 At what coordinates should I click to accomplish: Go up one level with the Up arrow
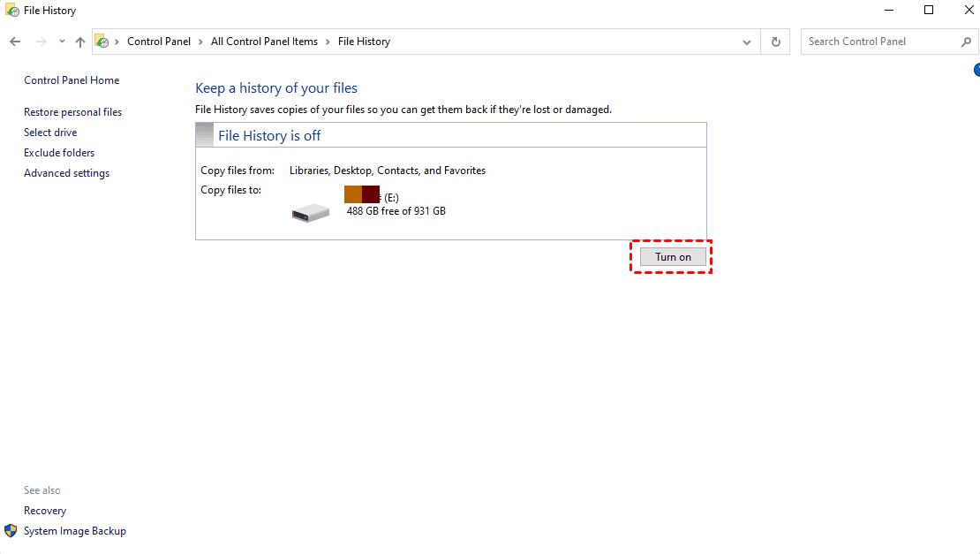pyautogui.click(x=80, y=42)
